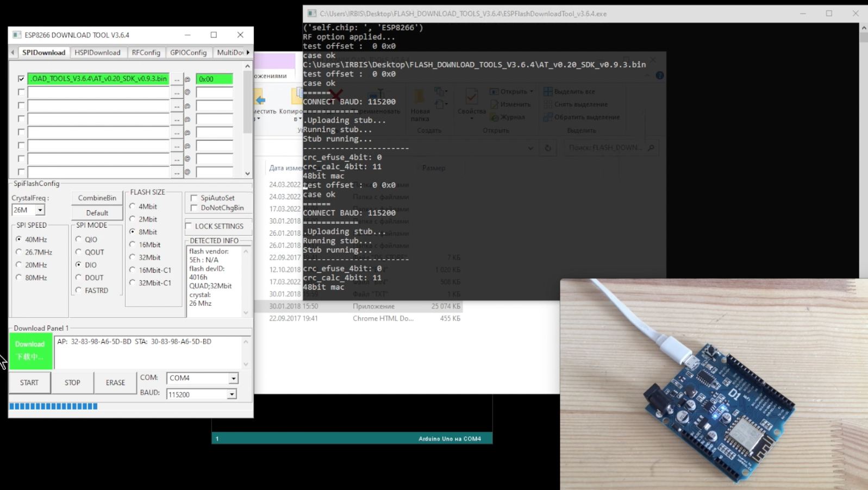Click the CombineBin button
868x490 pixels.
coord(97,198)
